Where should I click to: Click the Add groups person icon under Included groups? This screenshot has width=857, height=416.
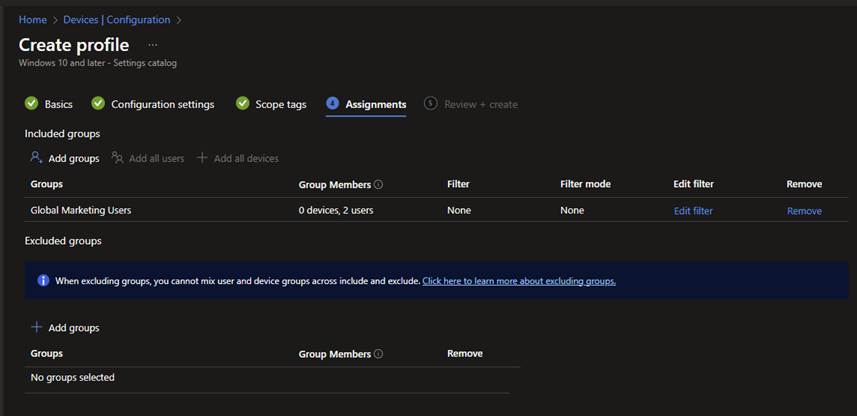[x=36, y=158]
